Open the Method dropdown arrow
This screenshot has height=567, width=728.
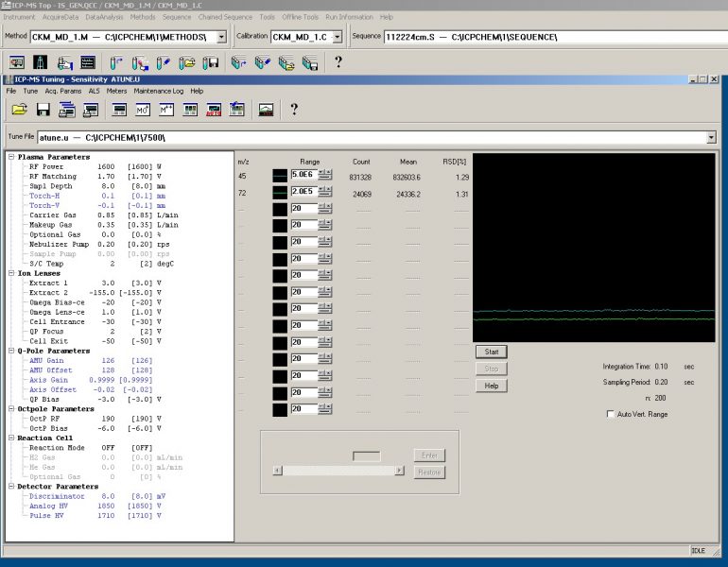pyautogui.click(x=222, y=37)
